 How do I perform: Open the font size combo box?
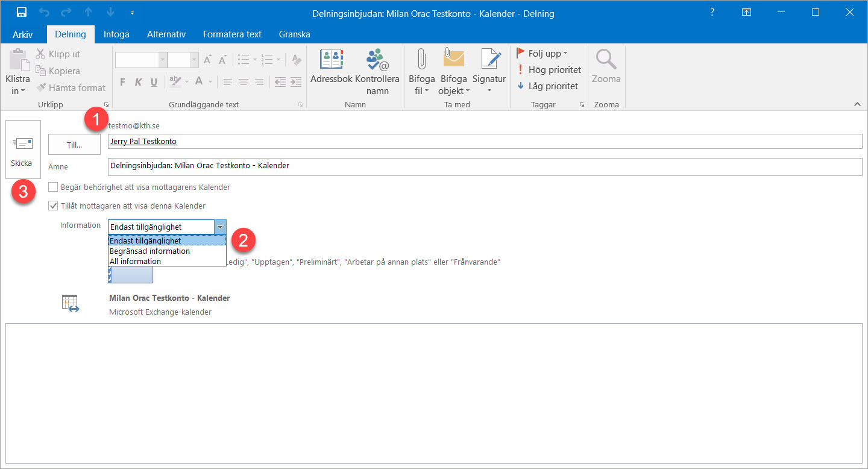click(183, 60)
